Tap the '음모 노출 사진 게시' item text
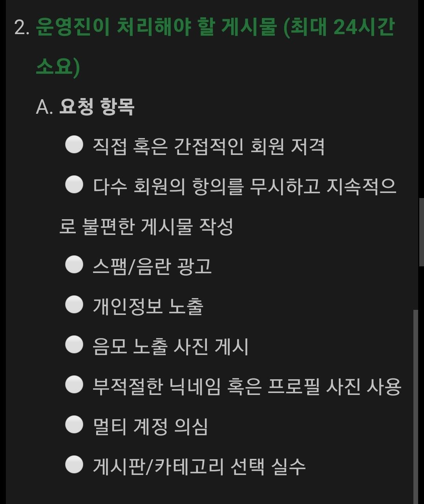 (170, 347)
